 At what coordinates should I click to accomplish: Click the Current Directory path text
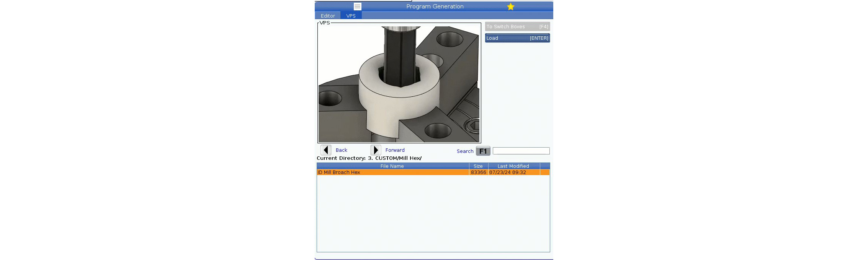pos(369,158)
